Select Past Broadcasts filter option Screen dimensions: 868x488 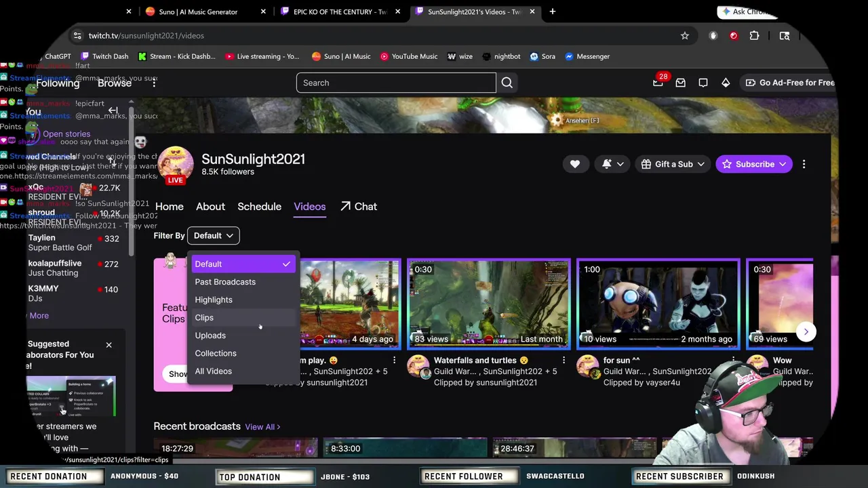coord(243,282)
